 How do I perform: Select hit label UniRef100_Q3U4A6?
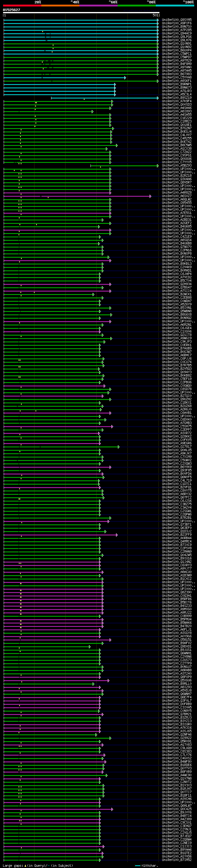point(177,179)
